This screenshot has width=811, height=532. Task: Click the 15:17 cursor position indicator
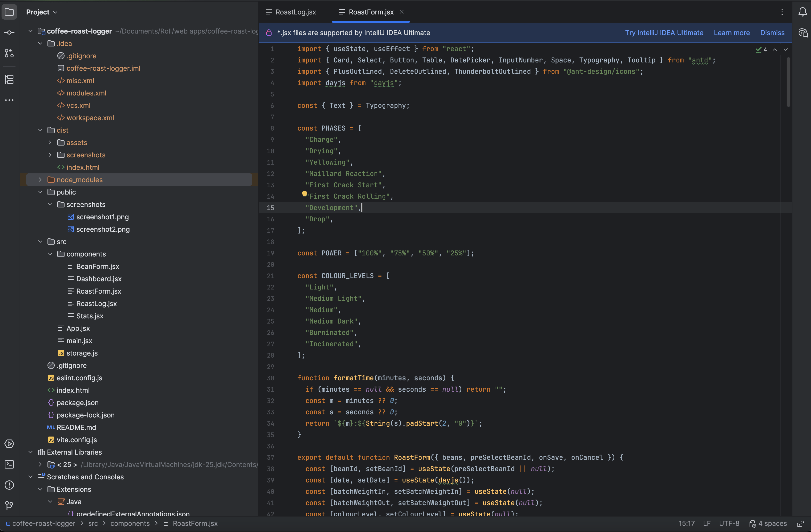[x=686, y=523]
